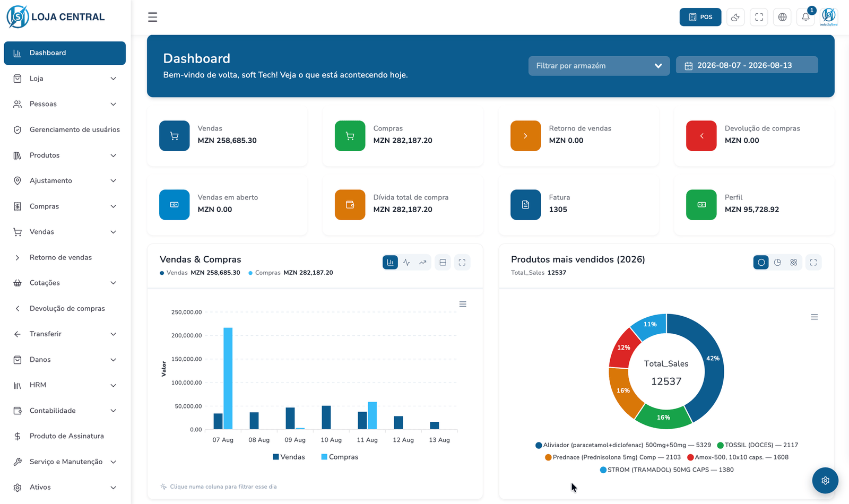This screenshot has height=504, width=849.
Task: Toggle Compras series in chart legend
Action: point(340,457)
